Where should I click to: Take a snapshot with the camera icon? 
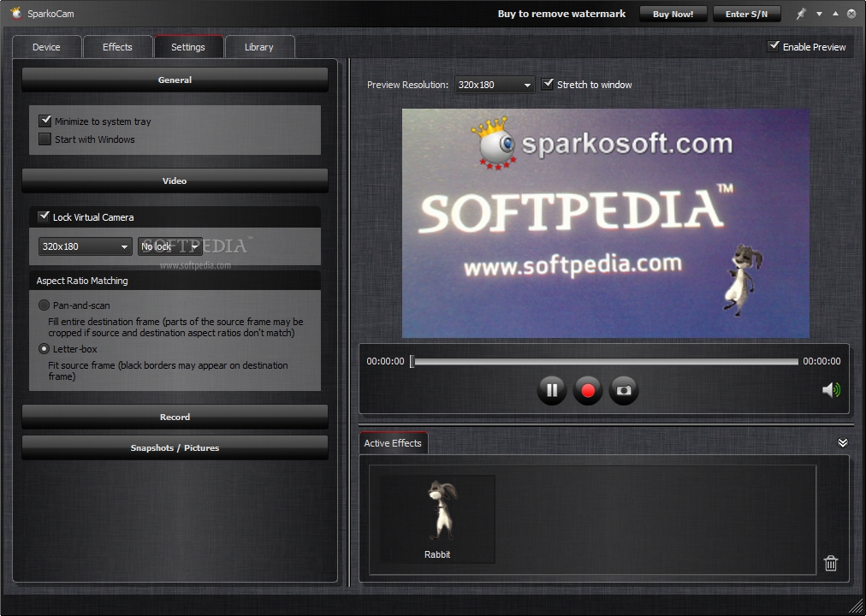(624, 390)
